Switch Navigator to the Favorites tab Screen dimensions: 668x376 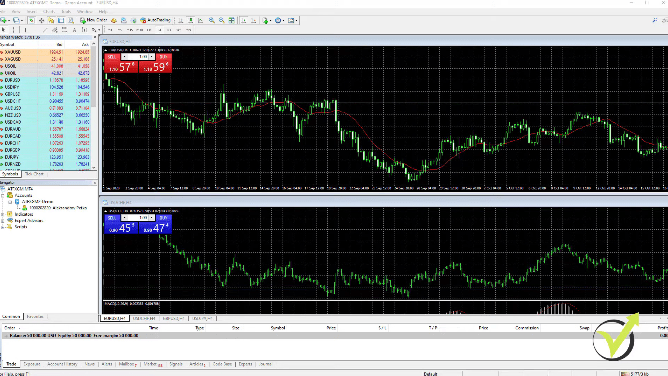35,317
